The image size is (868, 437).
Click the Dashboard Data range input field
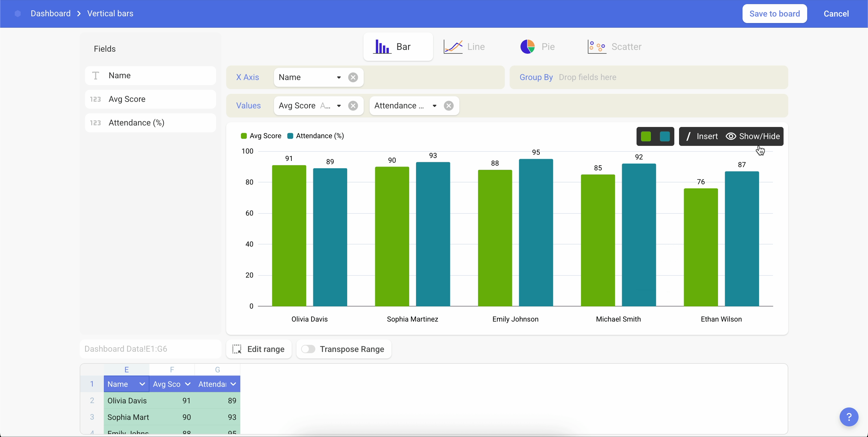pos(150,349)
